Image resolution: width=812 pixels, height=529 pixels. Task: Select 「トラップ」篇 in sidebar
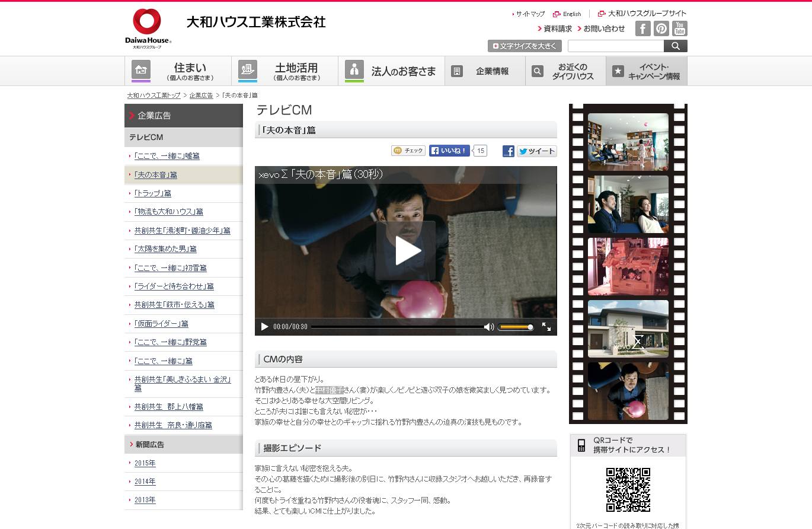coord(152,193)
